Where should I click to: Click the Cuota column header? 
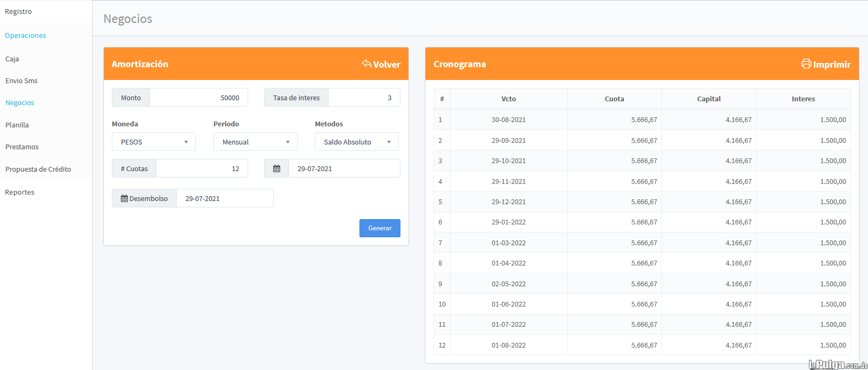click(x=615, y=99)
